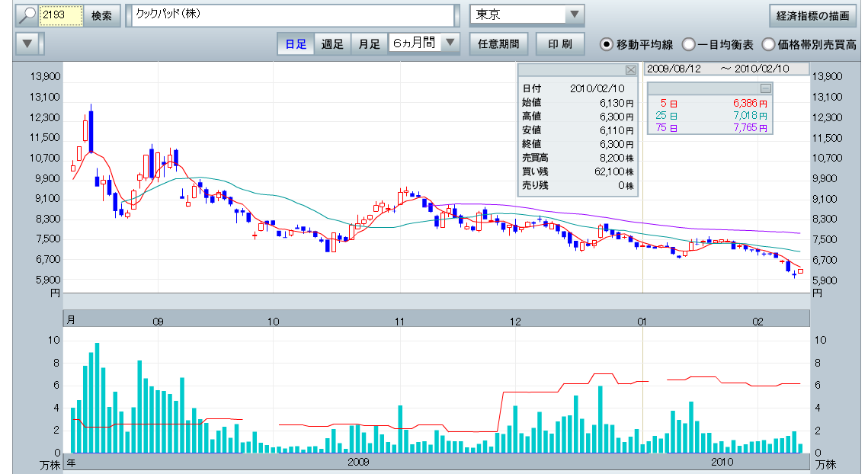Click the top-left down arrow toggle
This screenshot has width=868, height=474.
coord(27,43)
